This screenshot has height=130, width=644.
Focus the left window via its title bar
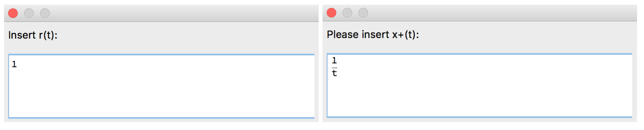pos(175,13)
